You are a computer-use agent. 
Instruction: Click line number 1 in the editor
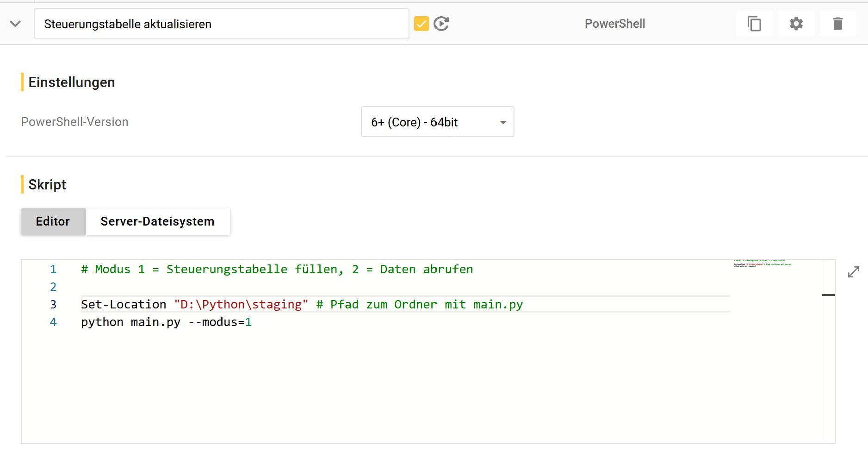point(53,269)
